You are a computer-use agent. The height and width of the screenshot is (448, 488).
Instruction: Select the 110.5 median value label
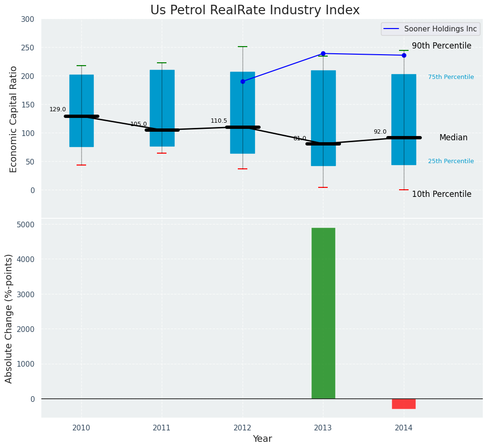click(219, 121)
